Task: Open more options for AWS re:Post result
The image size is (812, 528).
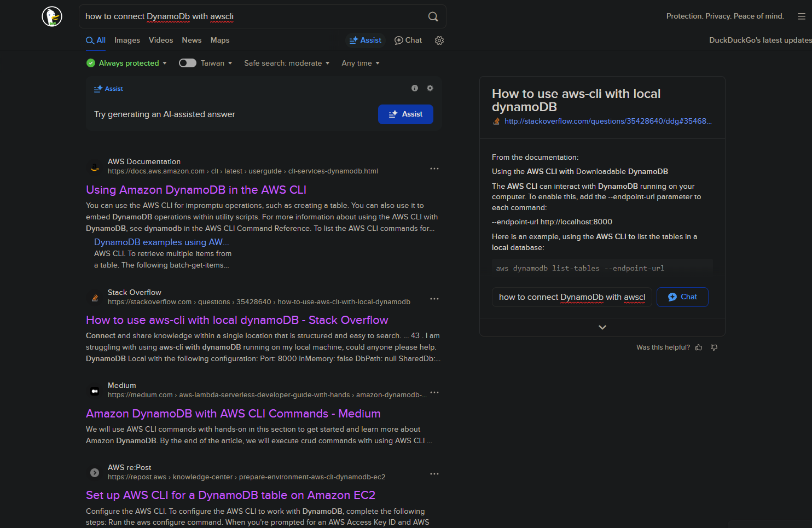Action: pos(434,474)
